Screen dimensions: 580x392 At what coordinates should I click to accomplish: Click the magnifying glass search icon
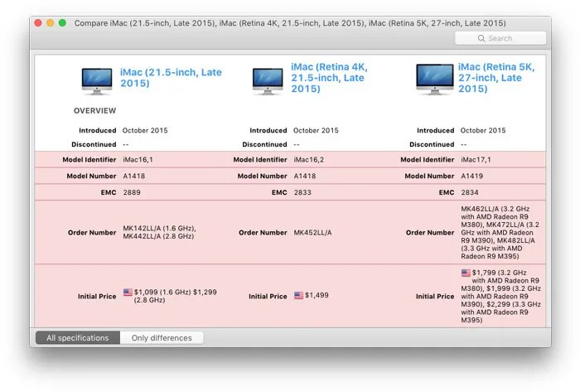coord(481,38)
